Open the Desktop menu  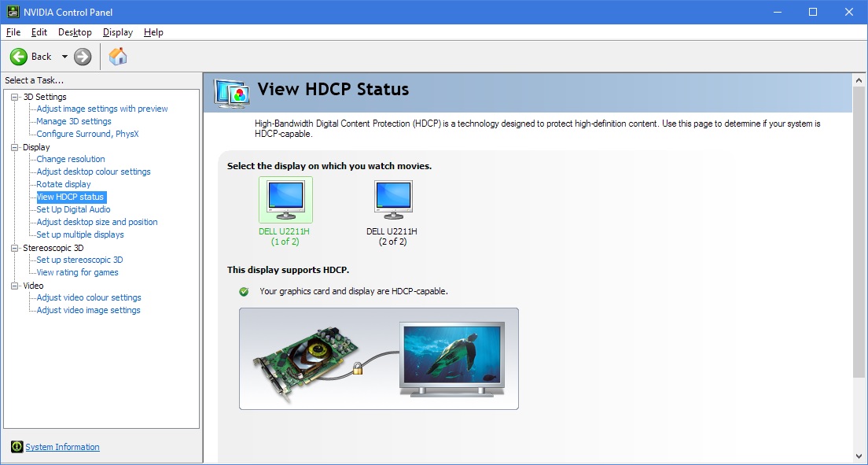tap(75, 32)
